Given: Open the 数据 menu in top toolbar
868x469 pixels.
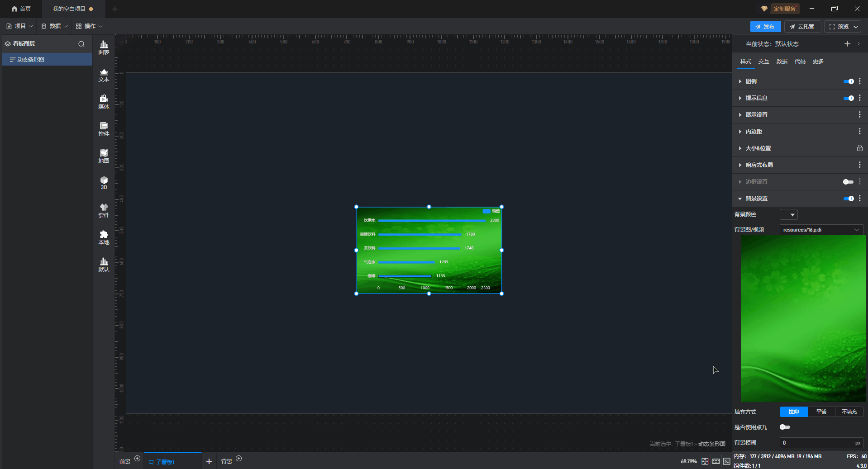Looking at the screenshot, I should click(54, 26).
